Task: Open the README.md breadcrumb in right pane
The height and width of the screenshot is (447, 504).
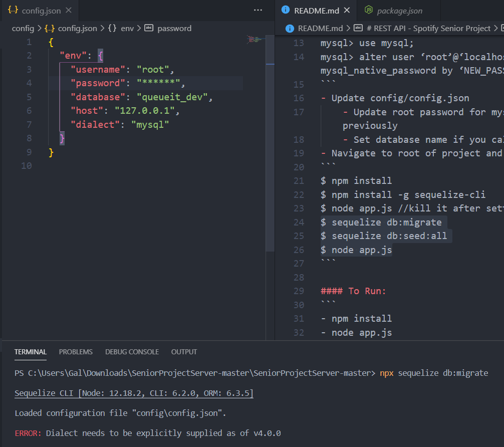Action: 320,28
